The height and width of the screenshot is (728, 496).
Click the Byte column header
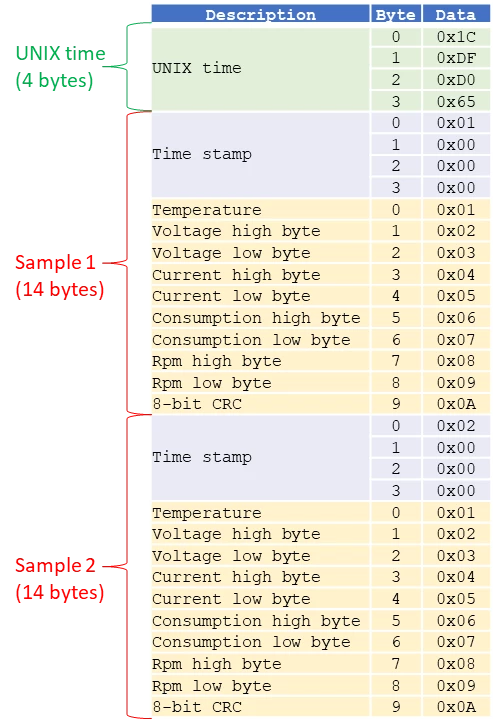(396, 14)
